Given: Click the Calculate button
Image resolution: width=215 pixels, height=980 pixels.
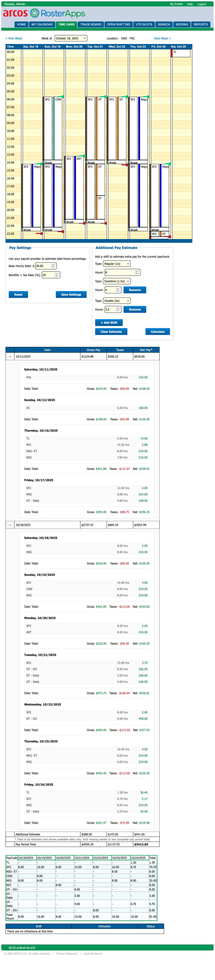Looking at the screenshot, I should pyautogui.click(x=157, y=332).
